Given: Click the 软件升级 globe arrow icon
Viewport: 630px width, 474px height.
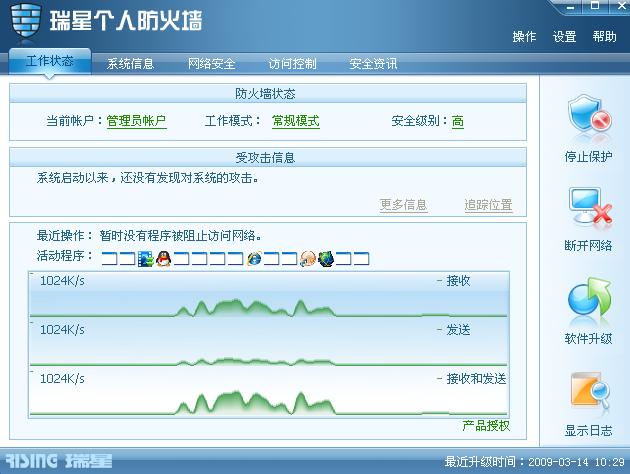Looking at the screenshot, I should point(589,296).
